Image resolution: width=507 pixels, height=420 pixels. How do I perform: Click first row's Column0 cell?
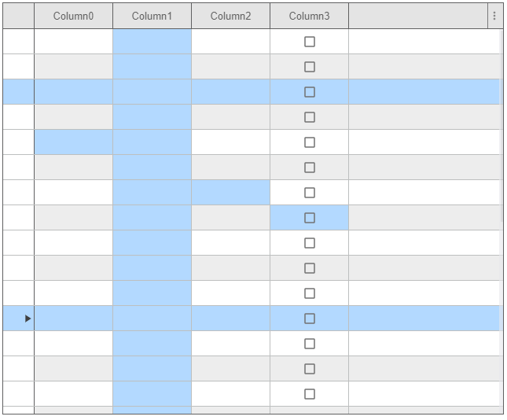[73, 42]
